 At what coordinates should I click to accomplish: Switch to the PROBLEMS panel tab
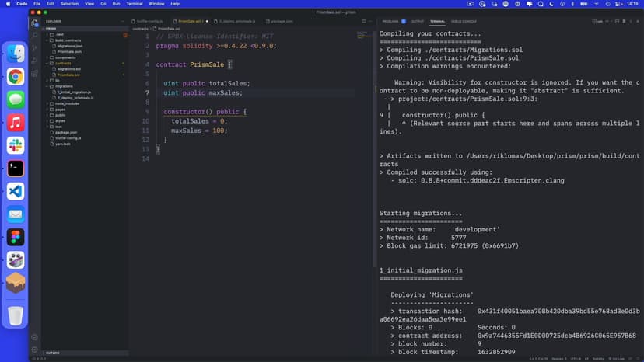coord(390,22)
